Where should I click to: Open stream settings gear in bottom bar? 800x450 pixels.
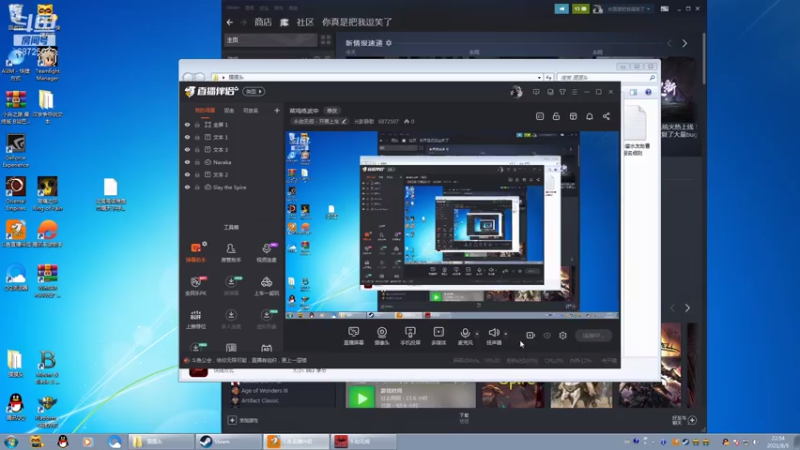(x=563, y=335)
